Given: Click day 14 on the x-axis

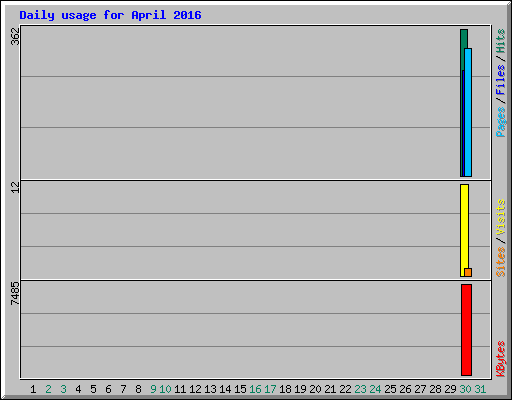Looking at the screenshot, I should (225, 389).
